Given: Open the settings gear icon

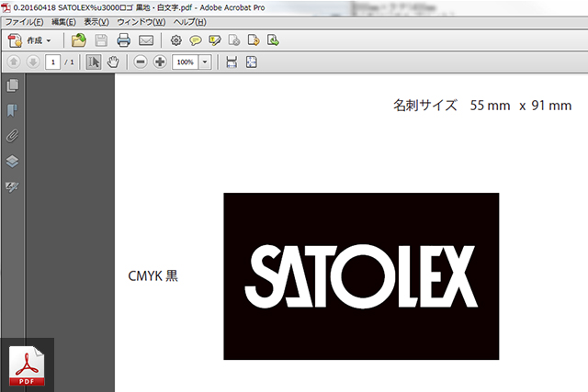Looking at the screenshot, I should [x=175, y=40].
